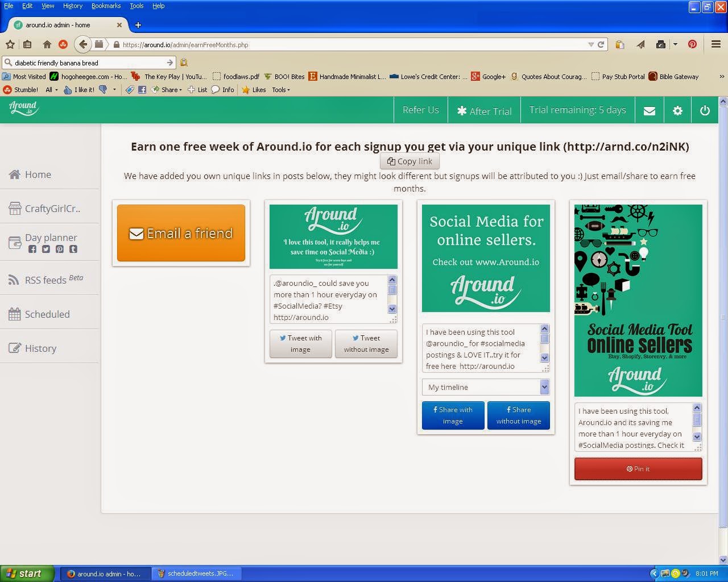This screenshot has height=582, width=728.
Task: Click the site identity button left of the lock
Action: (x=99, y=44)
